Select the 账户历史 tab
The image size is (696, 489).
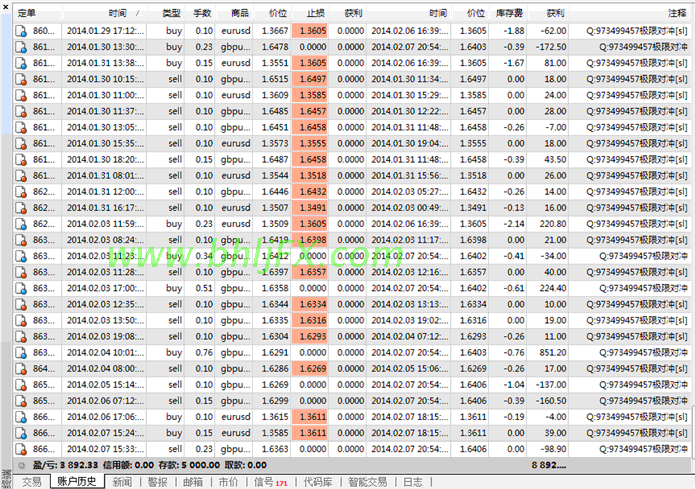pyautogui.click(x=77, y=481)
